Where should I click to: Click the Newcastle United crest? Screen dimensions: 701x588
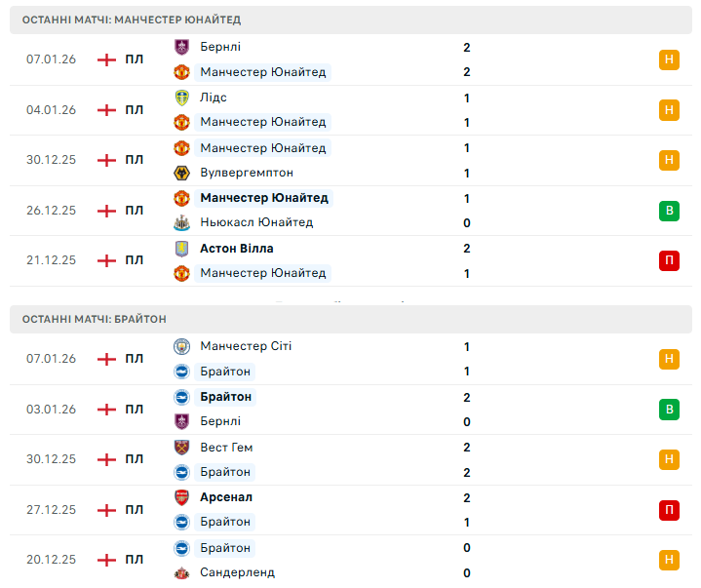[x=181, y=222]
